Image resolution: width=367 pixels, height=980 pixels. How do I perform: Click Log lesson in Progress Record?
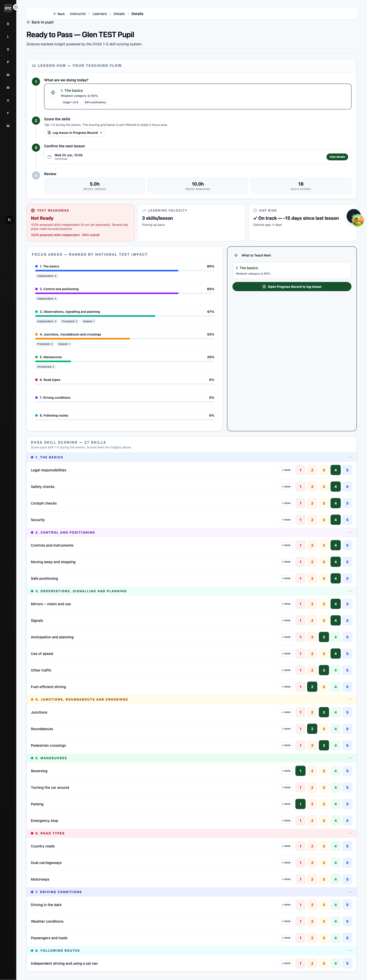(x=75, y=133)
